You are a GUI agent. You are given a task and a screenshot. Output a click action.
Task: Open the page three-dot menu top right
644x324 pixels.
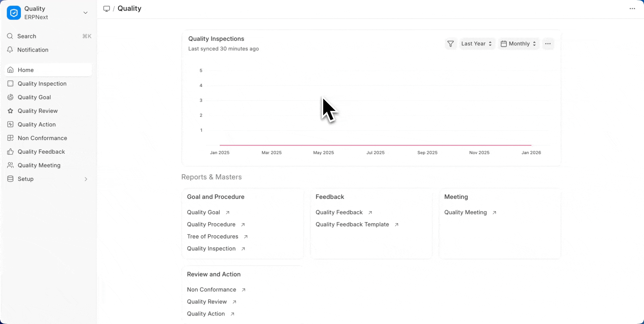[632, 9]
